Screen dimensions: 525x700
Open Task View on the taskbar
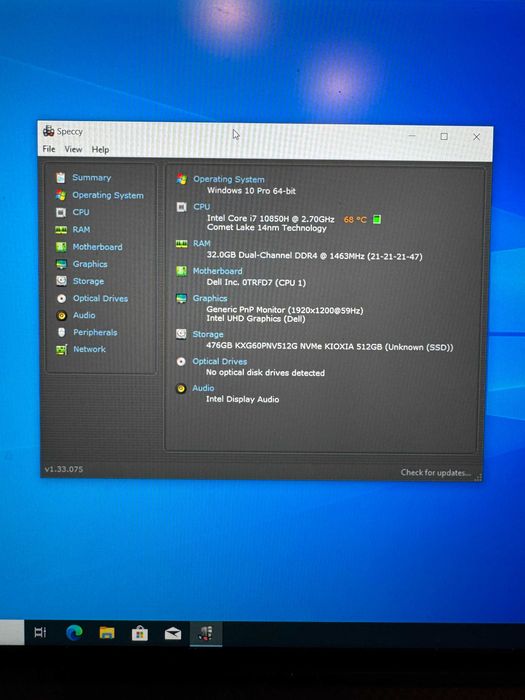(x=40, y=632)
